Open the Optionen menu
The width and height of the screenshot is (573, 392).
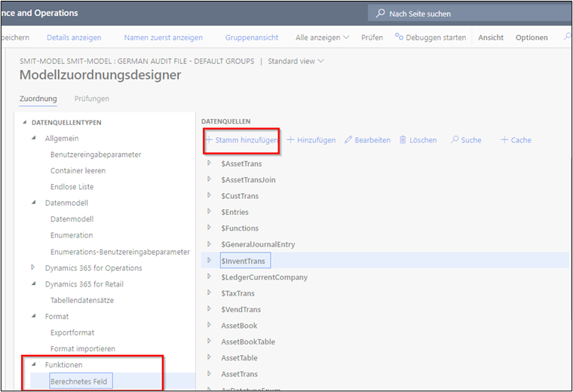point(532,38)
